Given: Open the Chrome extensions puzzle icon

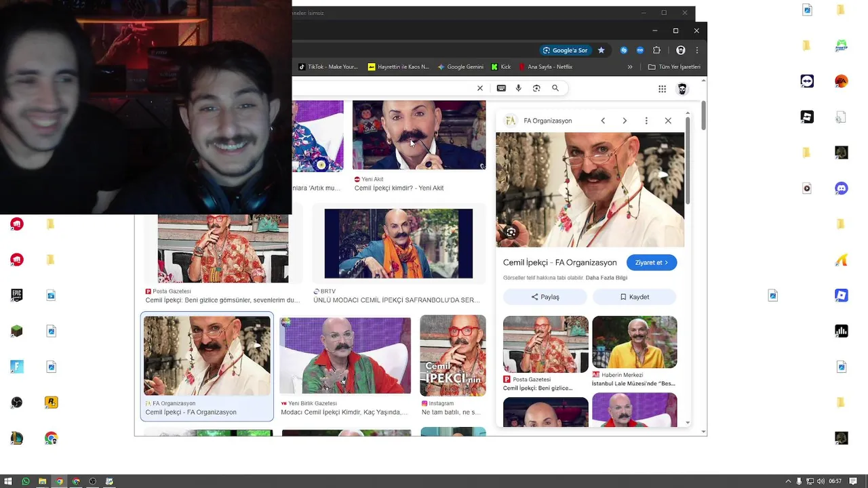Looking at the screenshot, I should point(656,50).
